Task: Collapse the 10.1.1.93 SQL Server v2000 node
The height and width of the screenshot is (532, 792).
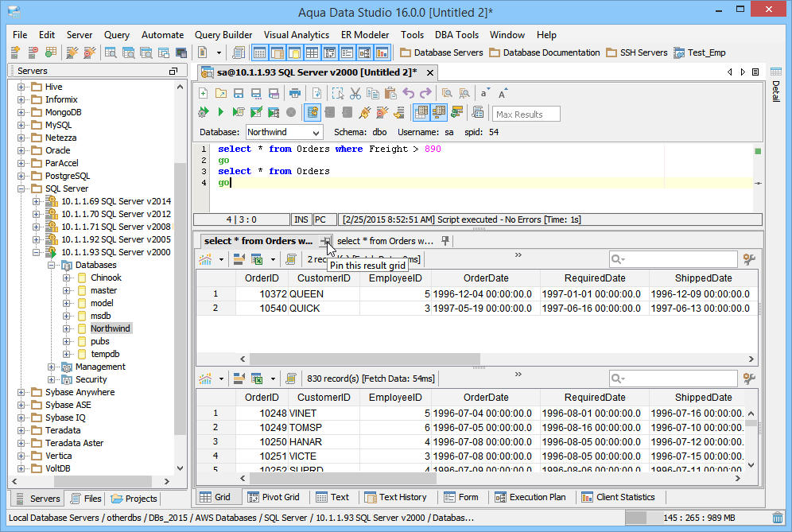Action: coord(37,253)
